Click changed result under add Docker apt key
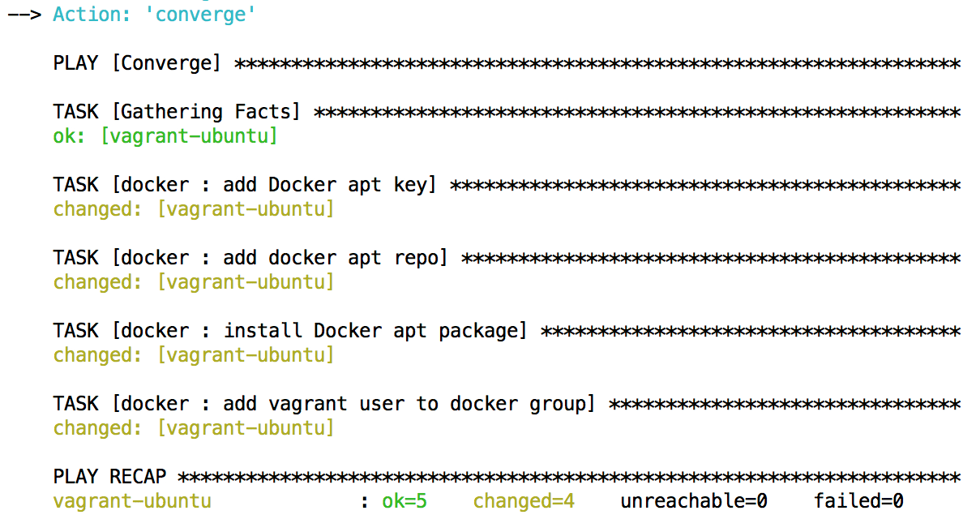The height and width of the screenshot is (532, 980). (x=194, y=209)
